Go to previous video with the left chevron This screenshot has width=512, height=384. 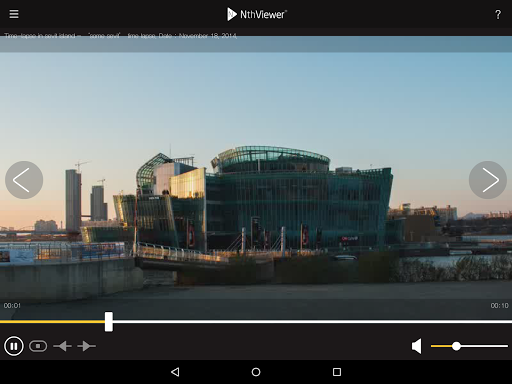pos(24,180)
